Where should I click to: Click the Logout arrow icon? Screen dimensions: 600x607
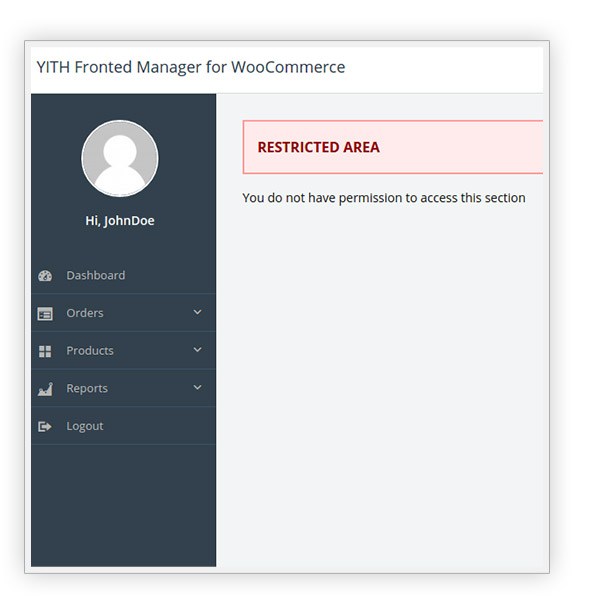(45, 427)
